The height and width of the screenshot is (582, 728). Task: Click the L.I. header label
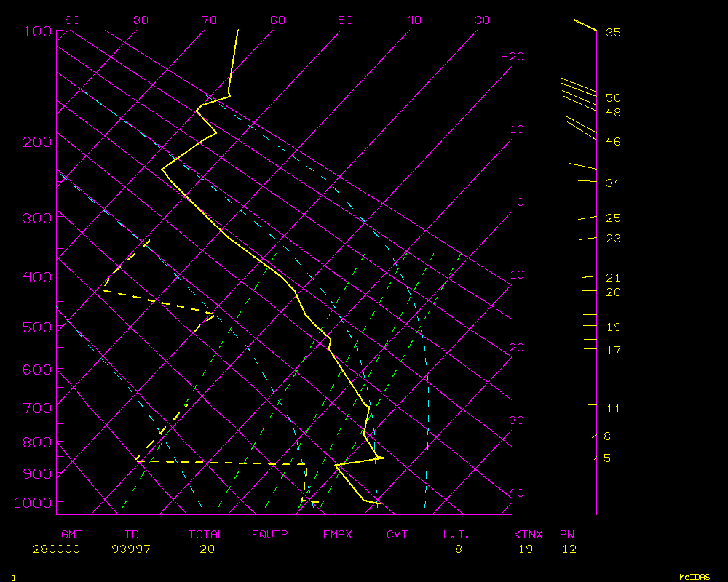[456, 535]
